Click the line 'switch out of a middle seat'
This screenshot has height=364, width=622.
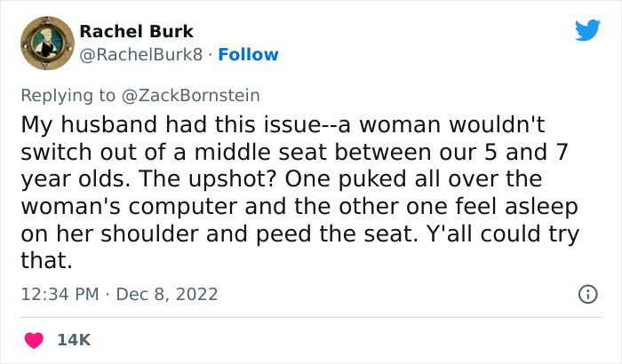coord(293,152)
